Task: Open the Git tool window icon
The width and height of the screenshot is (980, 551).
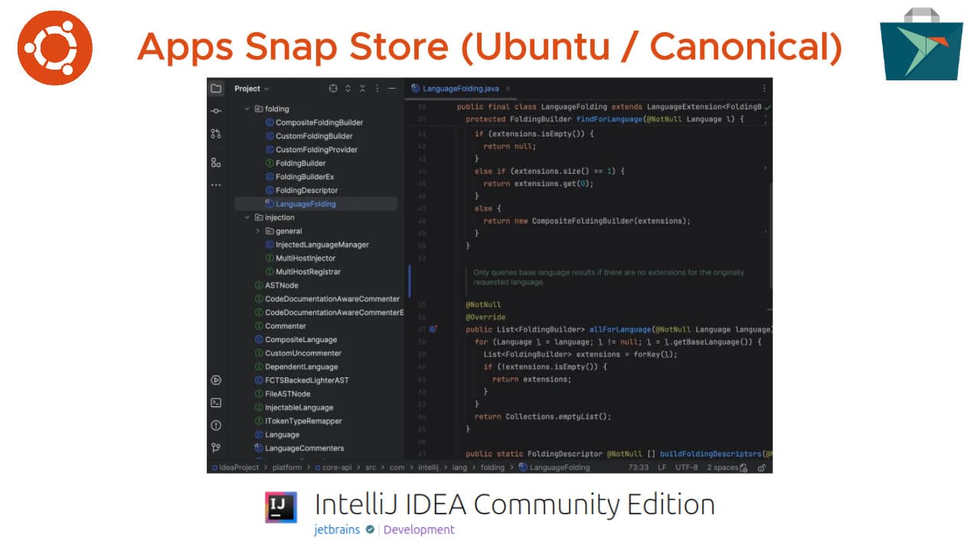Action: click(x=216, y=448)
